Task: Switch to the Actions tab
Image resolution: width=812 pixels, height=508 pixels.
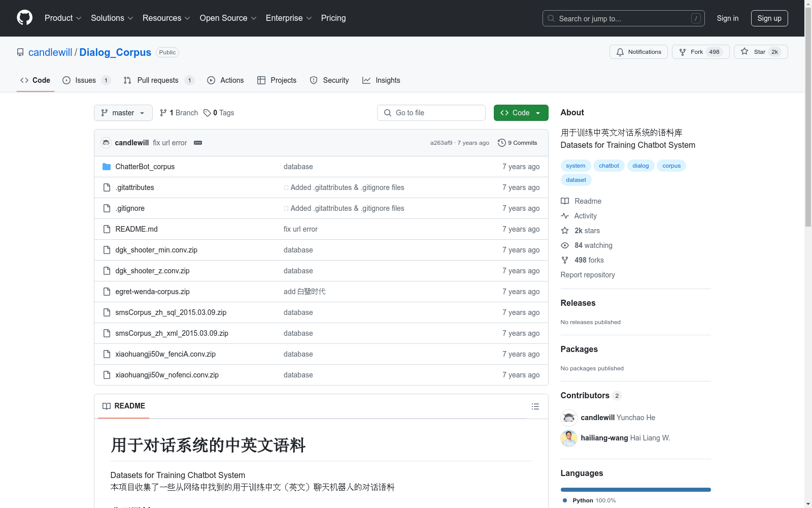Action: [225, 80]
